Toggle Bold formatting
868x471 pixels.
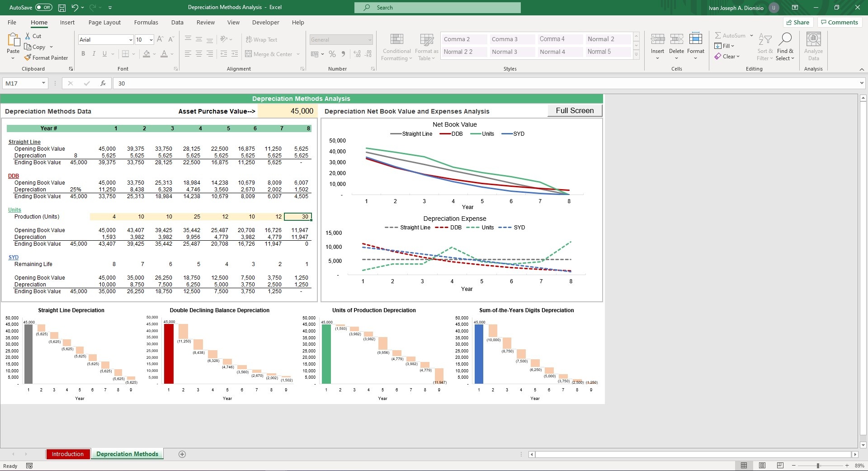click(x=83, y=54)
